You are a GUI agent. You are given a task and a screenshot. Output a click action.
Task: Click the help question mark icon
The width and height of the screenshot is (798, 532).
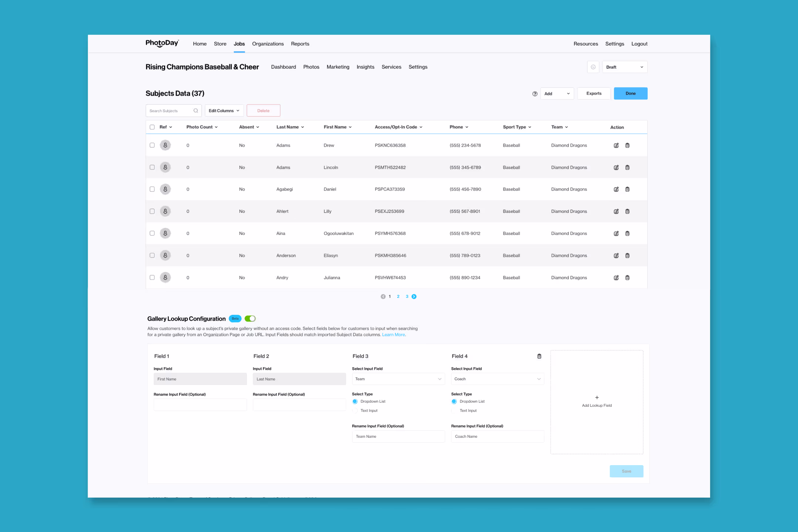pos(535,94)
